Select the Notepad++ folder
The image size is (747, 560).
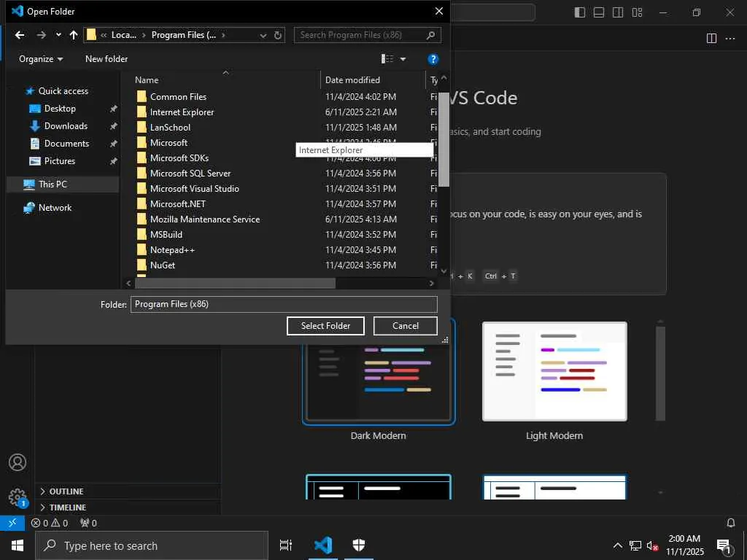(172, 250)
